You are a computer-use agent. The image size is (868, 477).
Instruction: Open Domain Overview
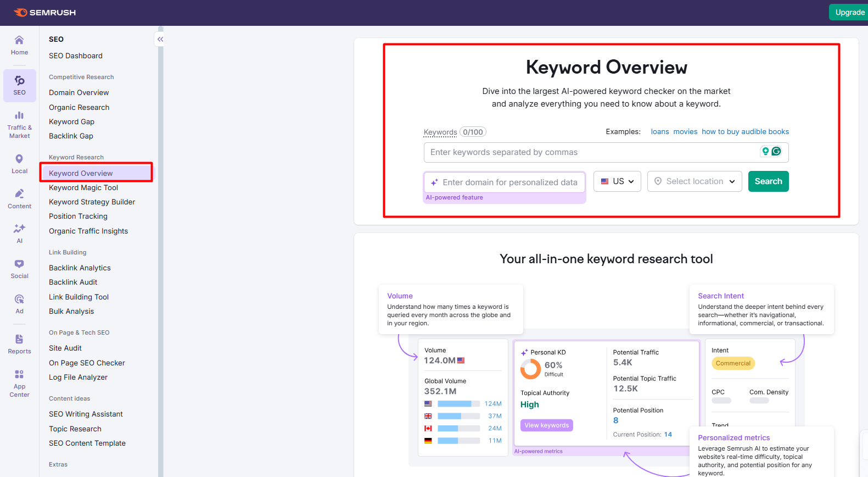pyautogui.click(x=79, y=92)
